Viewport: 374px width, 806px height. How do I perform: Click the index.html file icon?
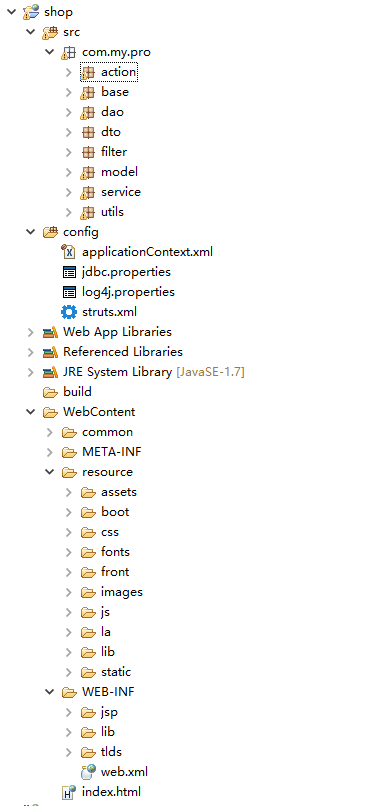point(69,792)
